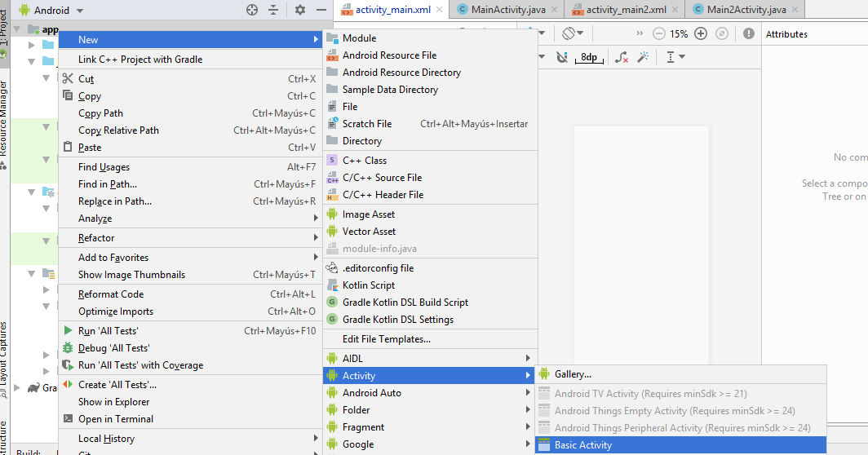Click the warnings and errors icon
Screen dimensions: 868x455
(x=748, y=33)
